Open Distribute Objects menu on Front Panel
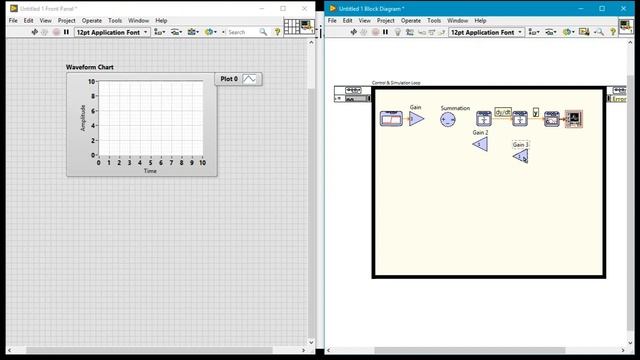This screenshot has height=360, width=640. point(176,32)
